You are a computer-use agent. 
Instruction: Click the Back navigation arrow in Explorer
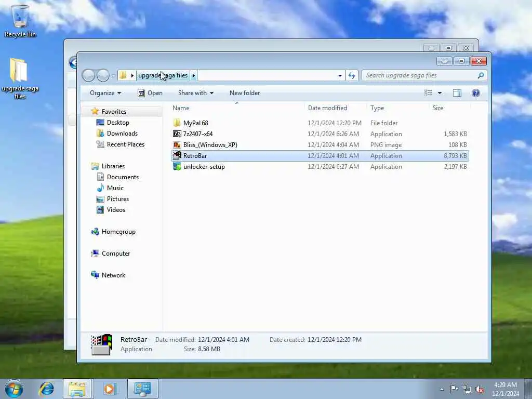pos(88,75)
